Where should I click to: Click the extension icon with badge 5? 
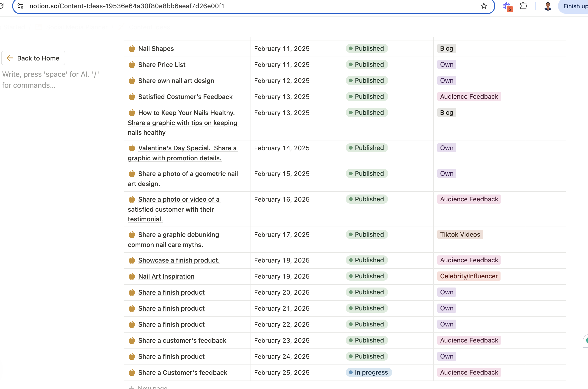coord(507,6)
